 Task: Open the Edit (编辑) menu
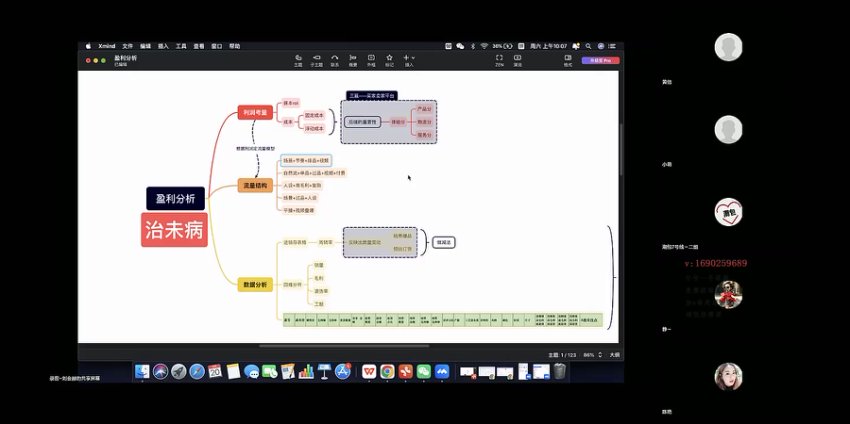tap(146, 45)
